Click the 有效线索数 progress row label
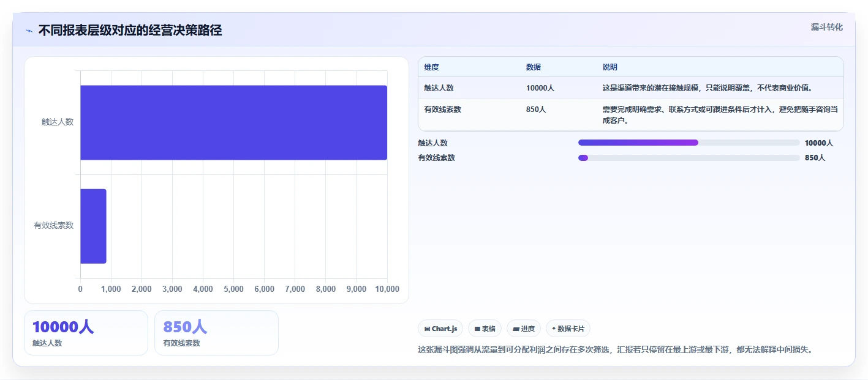This screenshot has width=868, height=380. point(437,158)
